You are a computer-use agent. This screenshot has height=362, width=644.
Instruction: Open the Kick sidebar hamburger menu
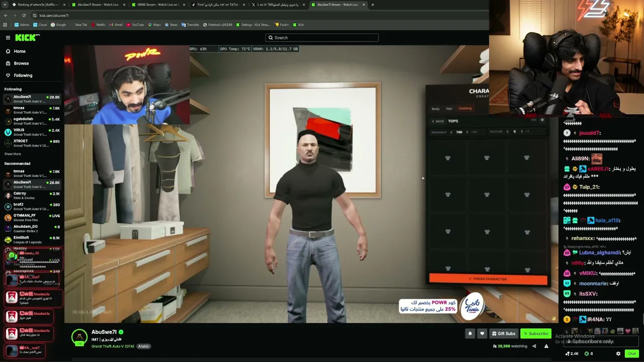click(8, 38)
